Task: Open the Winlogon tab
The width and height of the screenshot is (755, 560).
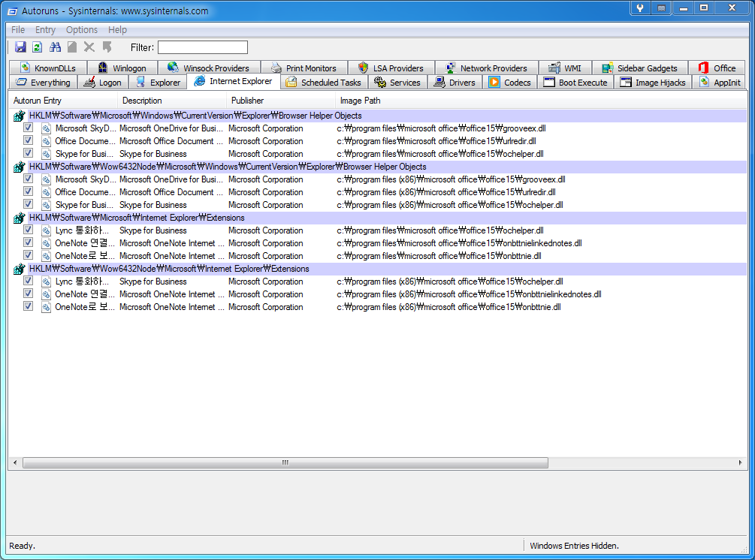Action: tap(122, 68)
